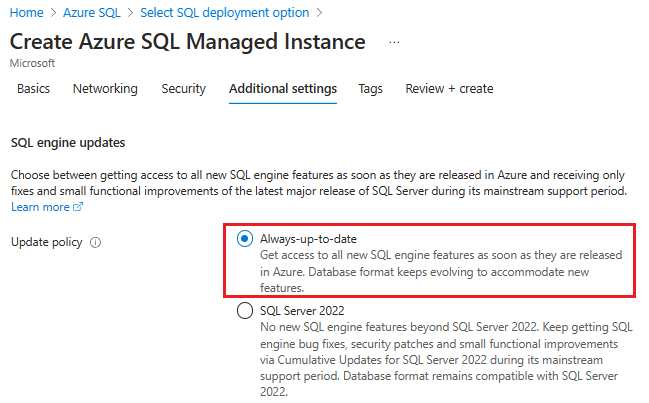This screenshot has width=649, height=403.
Task: Jump to the Review + create tab
Action: coord(449,89)
